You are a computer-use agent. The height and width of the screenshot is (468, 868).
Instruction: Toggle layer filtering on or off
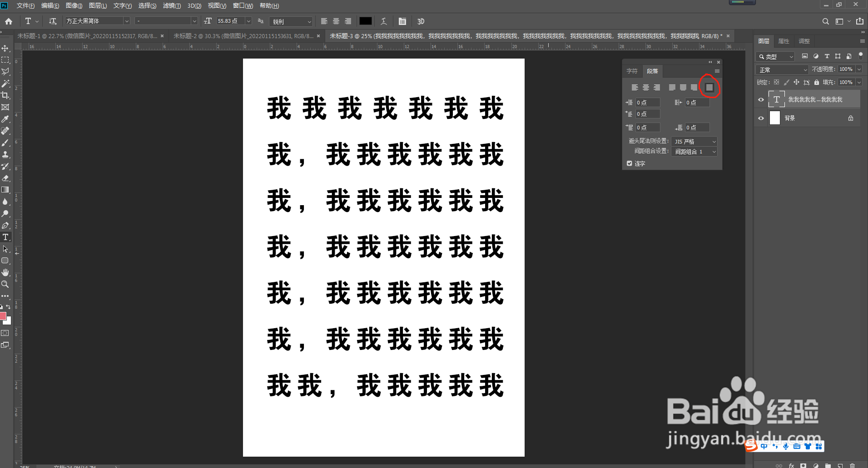[x=860, y=55]
